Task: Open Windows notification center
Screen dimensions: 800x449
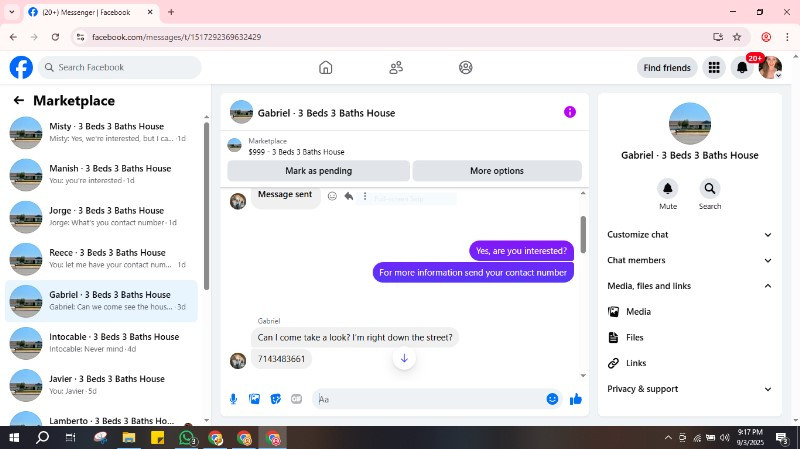Action: click(782, 438)
